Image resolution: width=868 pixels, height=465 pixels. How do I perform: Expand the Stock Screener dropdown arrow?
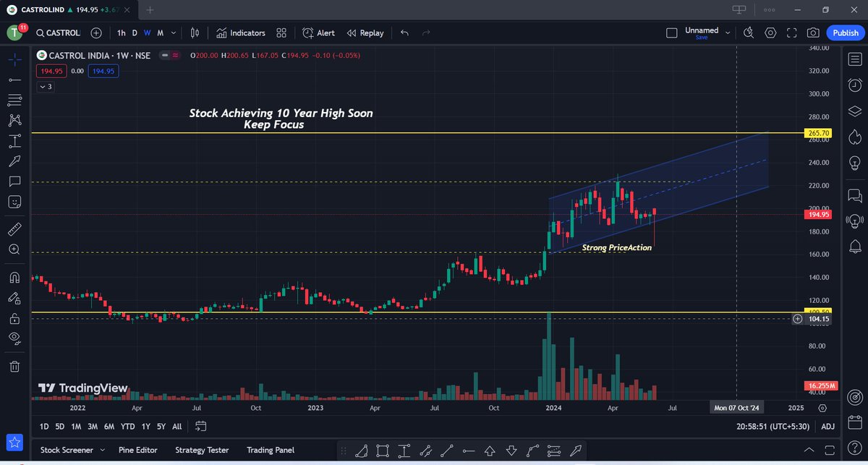tap(102, 450)
